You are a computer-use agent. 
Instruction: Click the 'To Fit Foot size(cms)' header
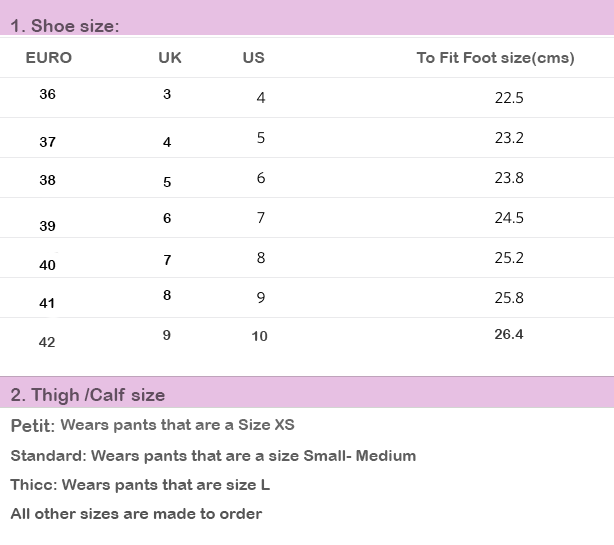pyautogui.click(x=495, y=58)
